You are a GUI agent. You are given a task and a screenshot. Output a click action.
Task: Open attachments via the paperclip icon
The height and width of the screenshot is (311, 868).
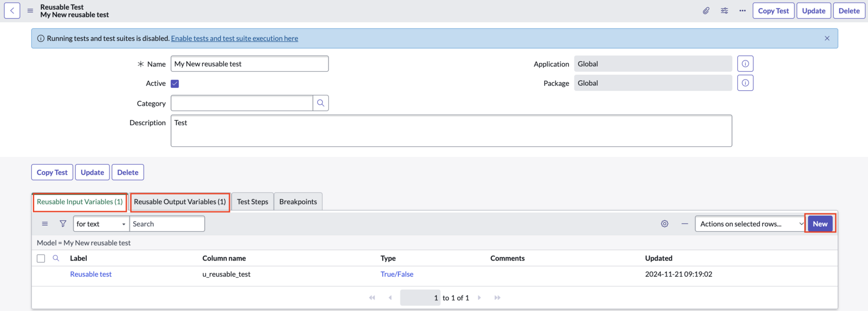point(706,11)
